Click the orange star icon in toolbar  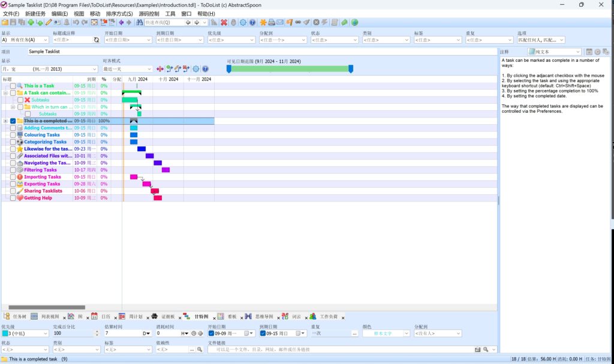pos(263,22)
